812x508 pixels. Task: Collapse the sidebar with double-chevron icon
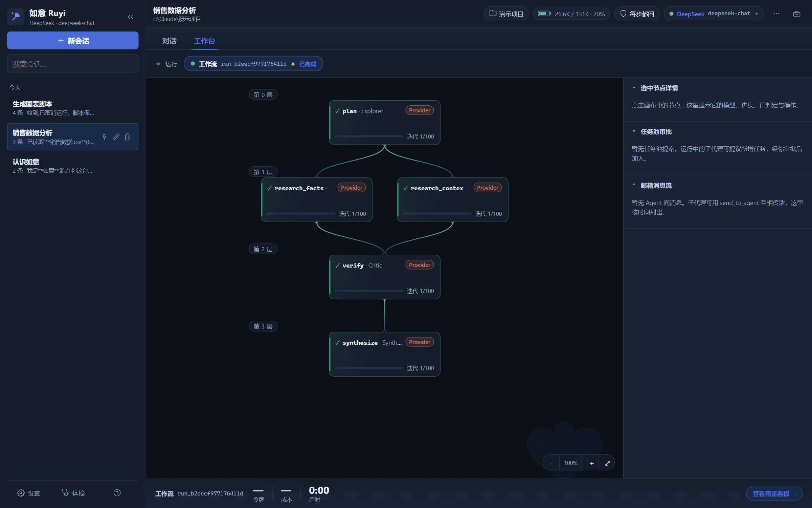[130, 17]
